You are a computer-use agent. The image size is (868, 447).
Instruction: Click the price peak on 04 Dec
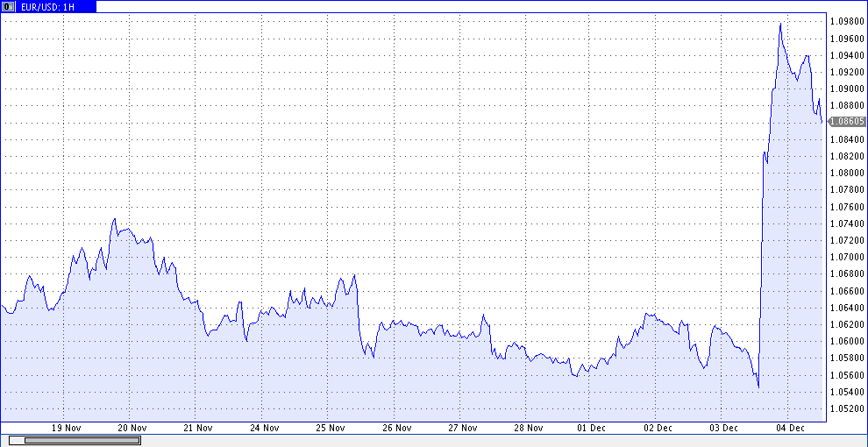780,24
